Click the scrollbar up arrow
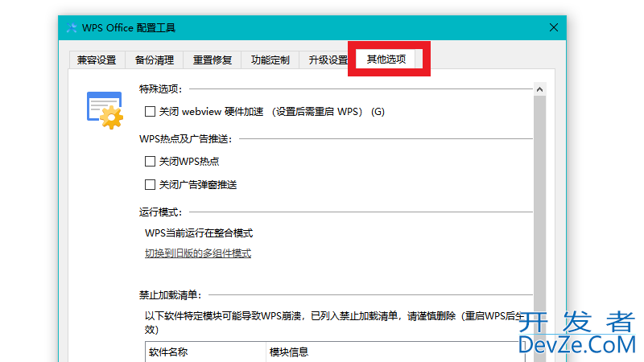 tap(539, 89)
